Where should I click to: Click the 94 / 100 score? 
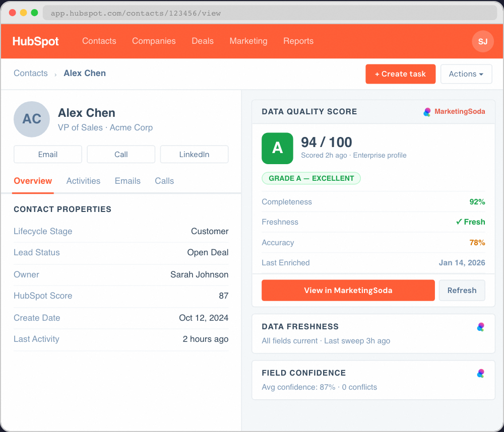click(326, 142)
